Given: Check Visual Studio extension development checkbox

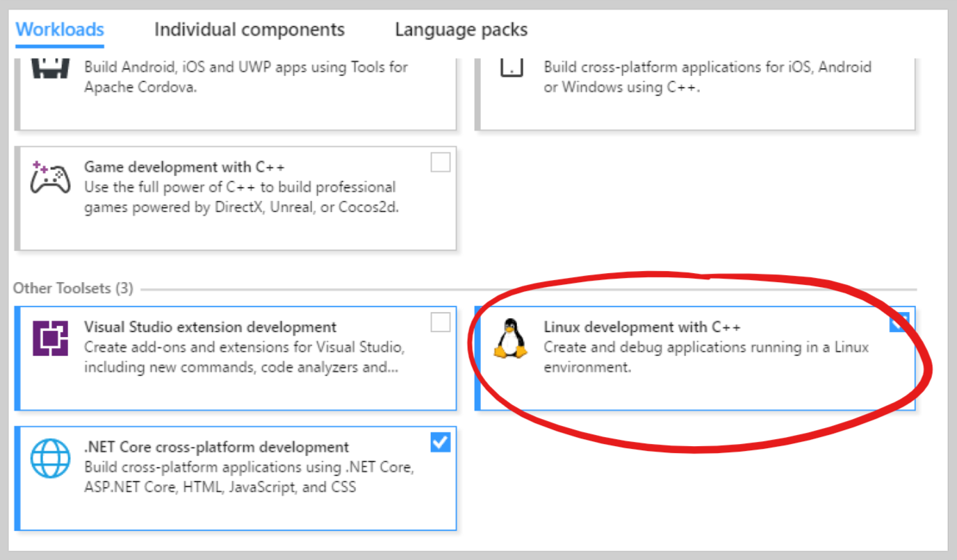Looking at the screenshot, I should click(440, 322).
